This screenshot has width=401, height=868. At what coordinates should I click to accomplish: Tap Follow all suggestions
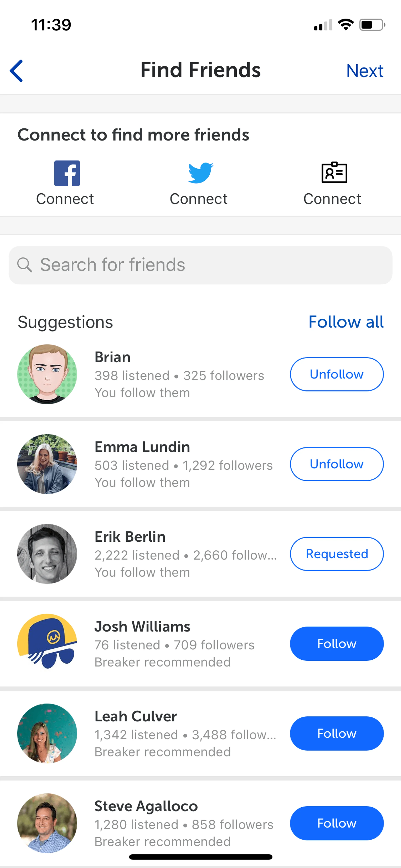tap(346, 322)
